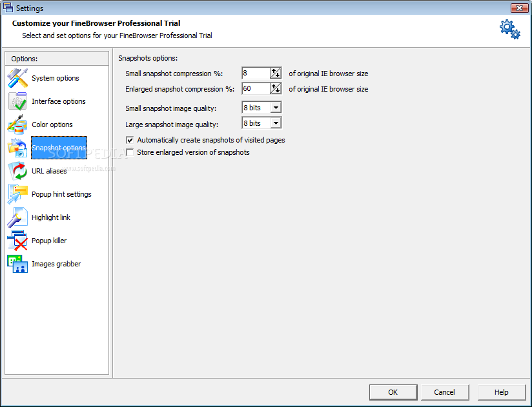This screenshot has height=407, width=532.
Task: Click the Popup hint settings icon
Action: click(17, 194)
